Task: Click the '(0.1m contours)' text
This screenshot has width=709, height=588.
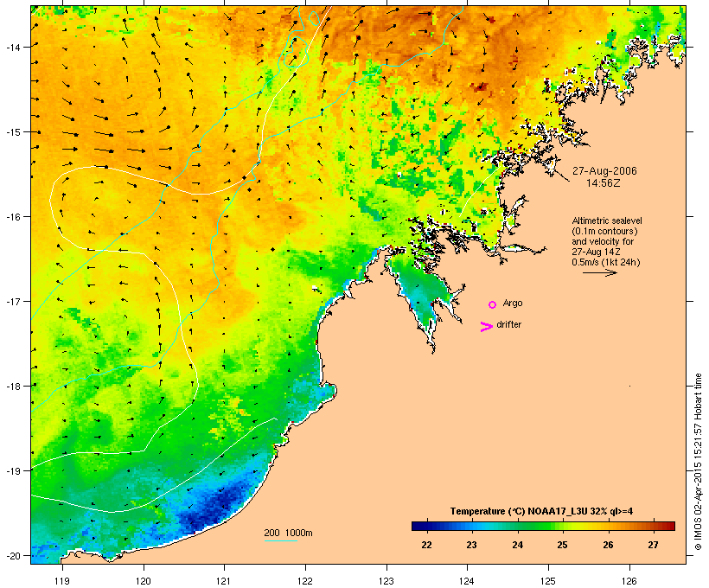Action: pos(605,231)
